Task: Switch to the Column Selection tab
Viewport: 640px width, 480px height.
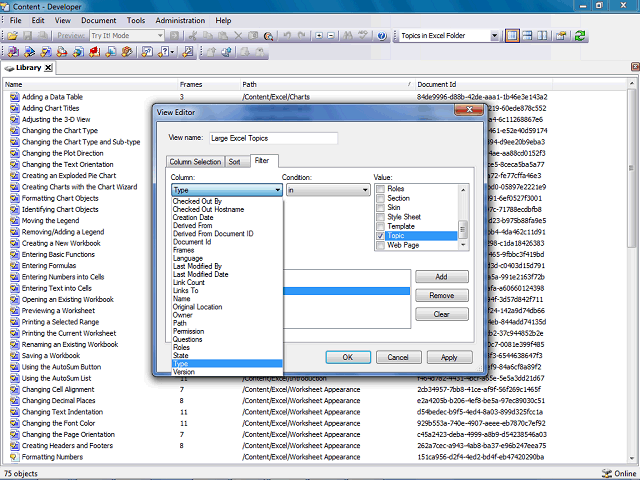Action: (195, 162)
